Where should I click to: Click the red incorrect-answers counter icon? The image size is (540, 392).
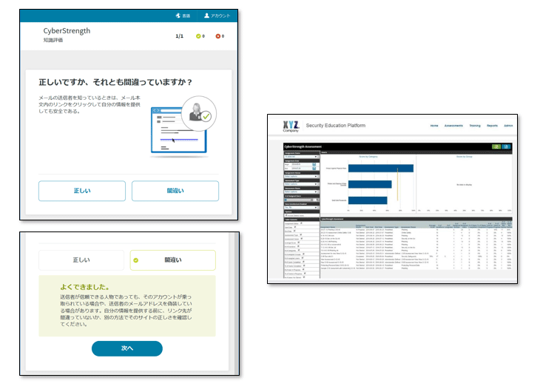217,36
